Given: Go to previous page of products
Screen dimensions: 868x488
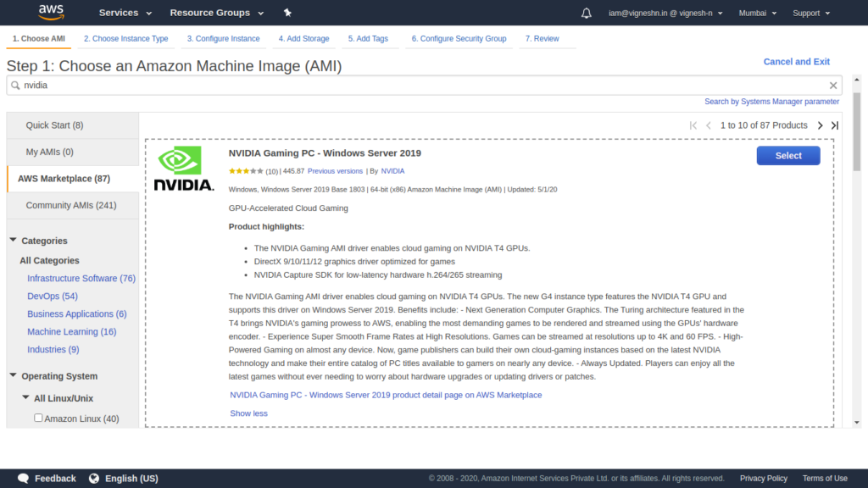Looking at the screenshot, I should pyautogui.click(x=709, y=125).
